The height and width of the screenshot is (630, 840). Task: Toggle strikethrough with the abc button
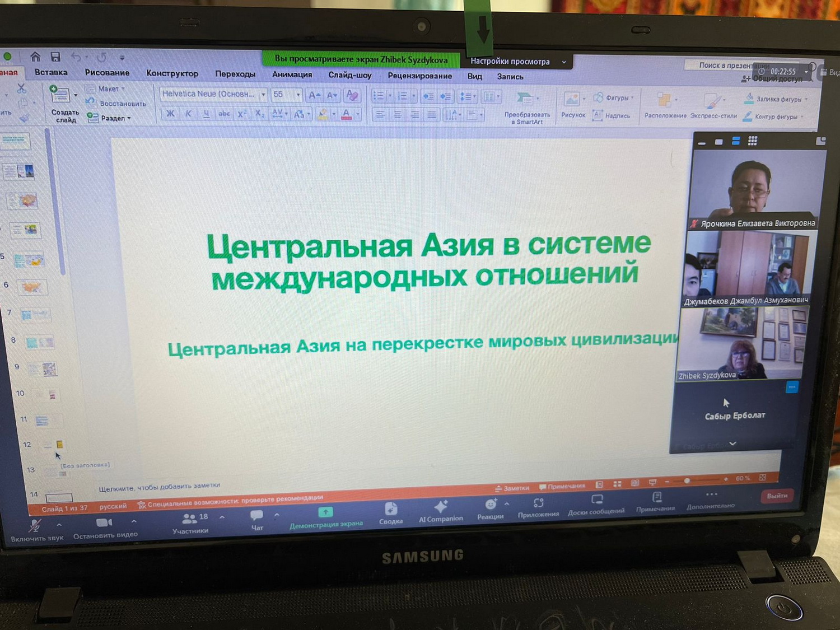224,114
